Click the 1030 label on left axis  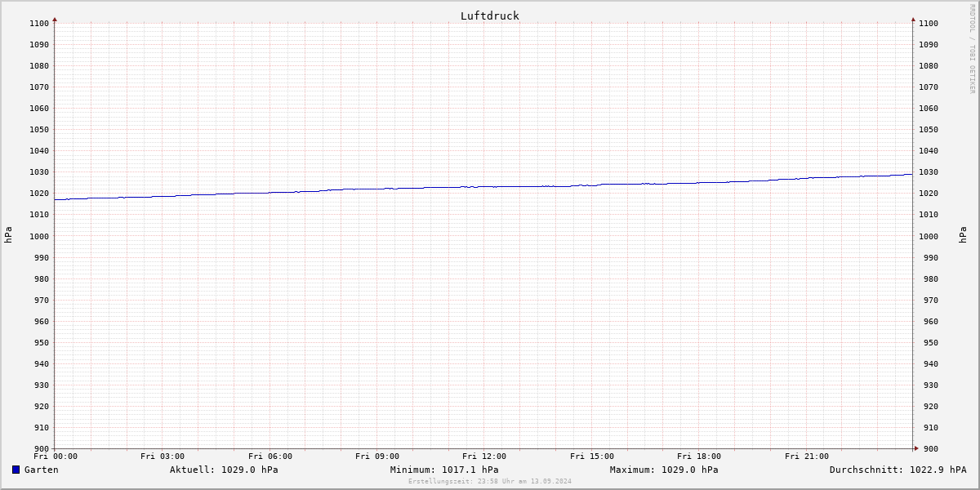coord(38,172)
